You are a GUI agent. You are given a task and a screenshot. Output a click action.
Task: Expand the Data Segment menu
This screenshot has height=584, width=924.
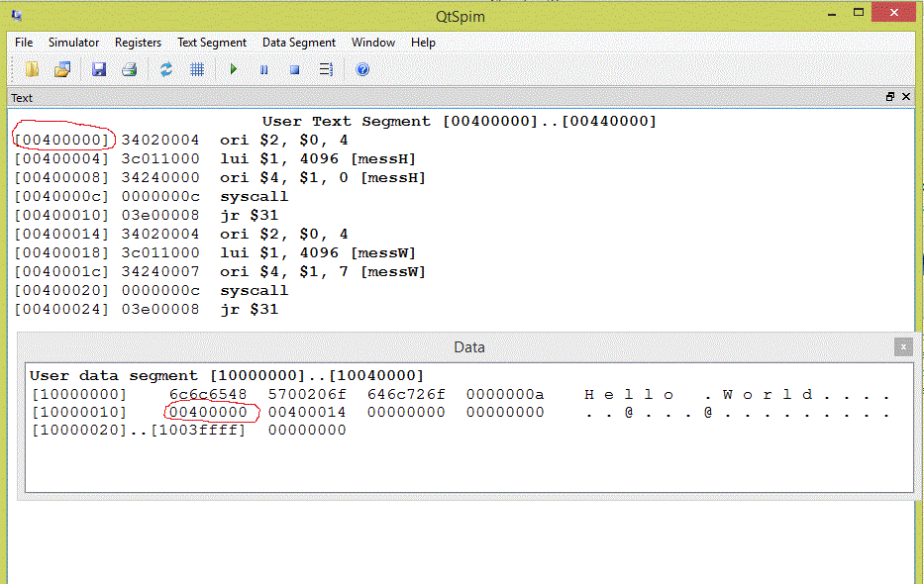[299, 43]
